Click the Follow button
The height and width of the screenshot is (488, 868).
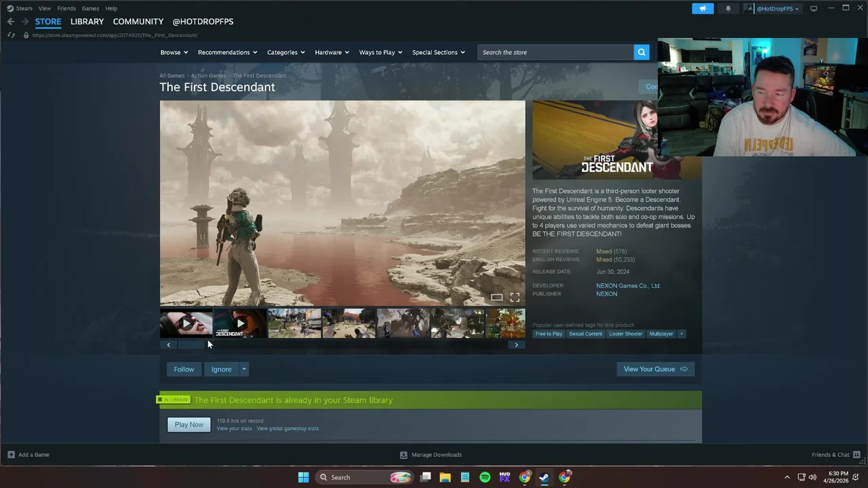point(184,369)
